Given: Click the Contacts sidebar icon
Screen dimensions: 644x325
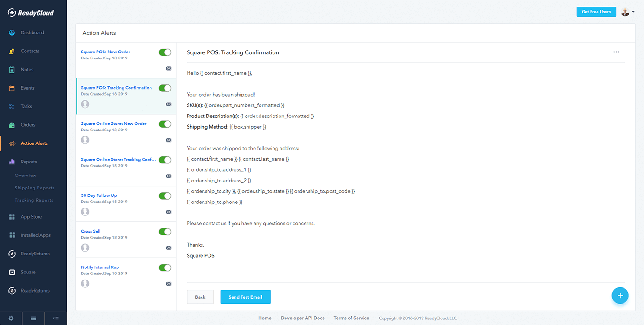Looking at the screenshot, I should (12, 51).
